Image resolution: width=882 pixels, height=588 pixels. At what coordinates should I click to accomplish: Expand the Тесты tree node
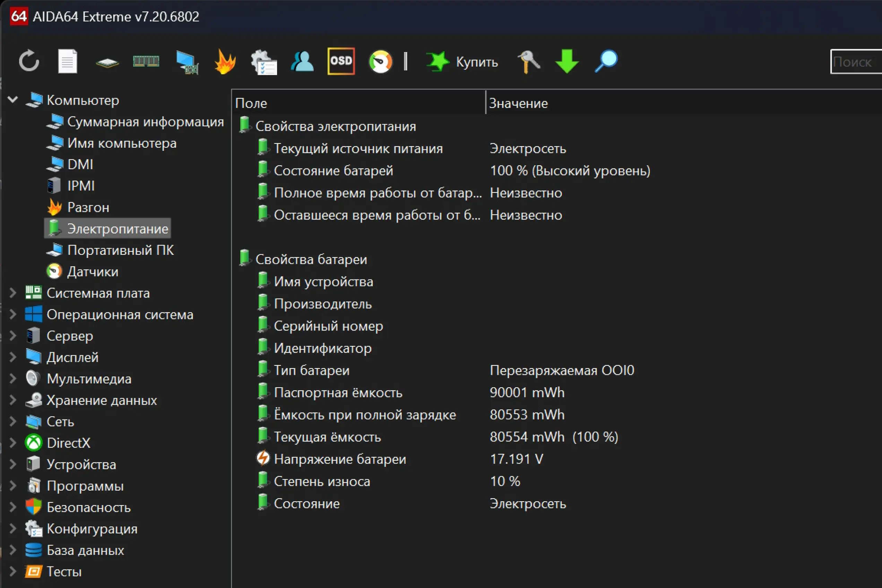(x=13, y=571)
